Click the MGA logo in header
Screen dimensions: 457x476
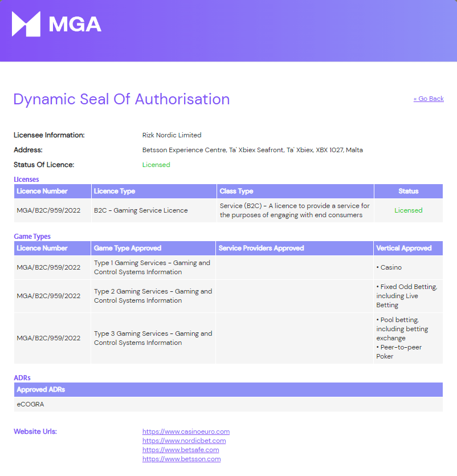tap(56, 24)
